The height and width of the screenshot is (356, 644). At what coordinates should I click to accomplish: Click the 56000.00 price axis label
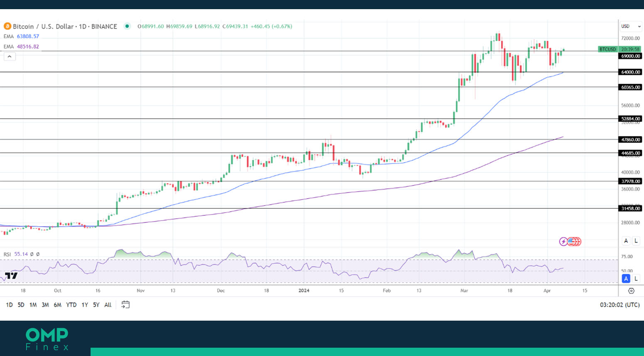[630, 106]
